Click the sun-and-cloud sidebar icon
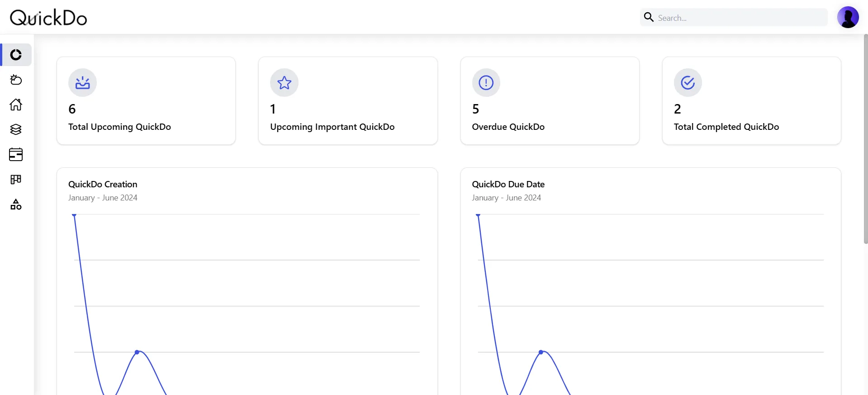This screenshot has width=868, height=395. 16,80
